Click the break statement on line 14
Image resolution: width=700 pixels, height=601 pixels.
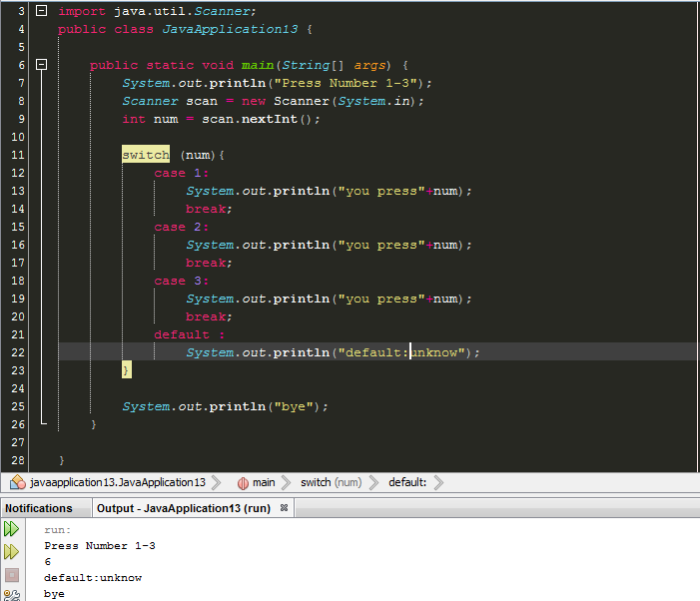point(209,209)
